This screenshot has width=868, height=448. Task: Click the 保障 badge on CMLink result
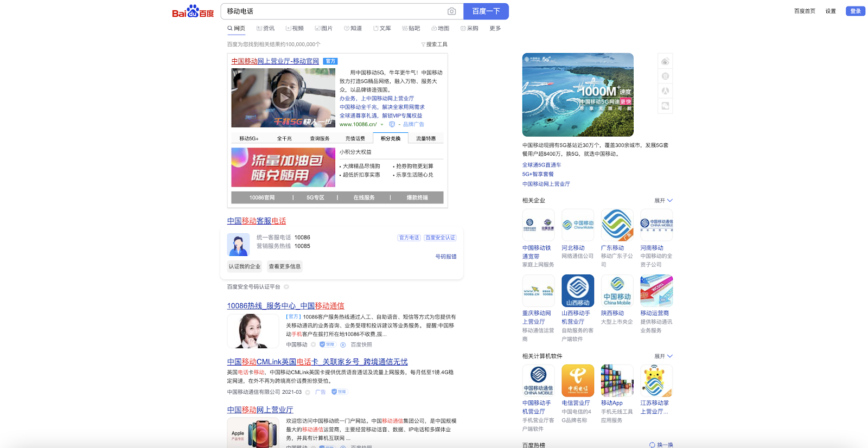pos(339,392)
